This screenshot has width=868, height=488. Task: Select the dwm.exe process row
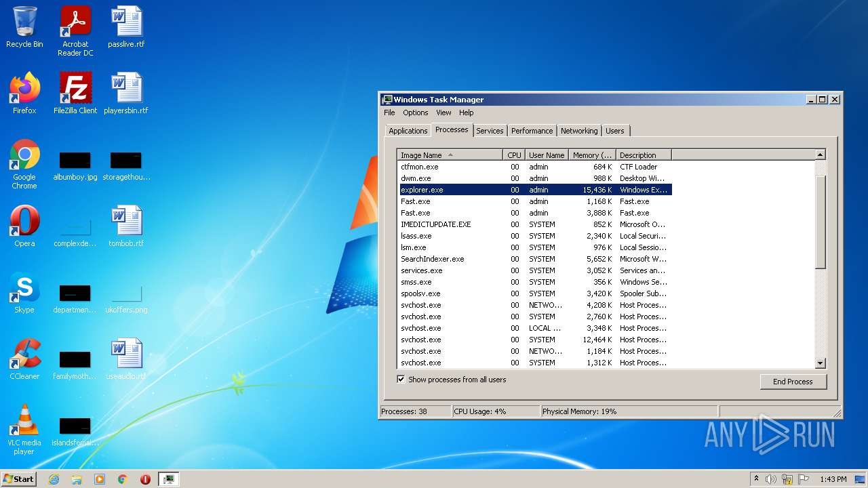click(535, 178)
